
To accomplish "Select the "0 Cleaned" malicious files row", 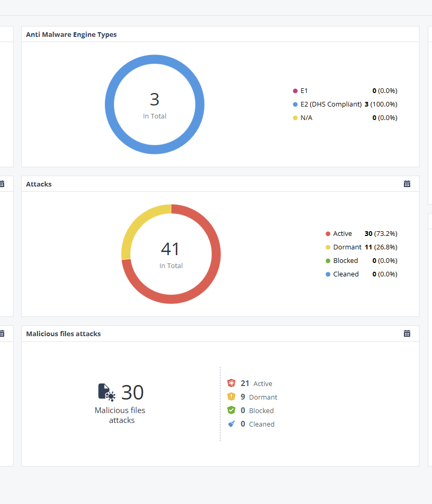I will pos(251,423).
